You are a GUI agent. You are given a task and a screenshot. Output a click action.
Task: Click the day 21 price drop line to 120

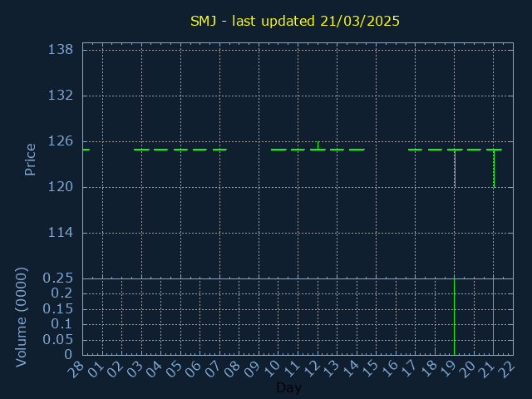[495, 168]
